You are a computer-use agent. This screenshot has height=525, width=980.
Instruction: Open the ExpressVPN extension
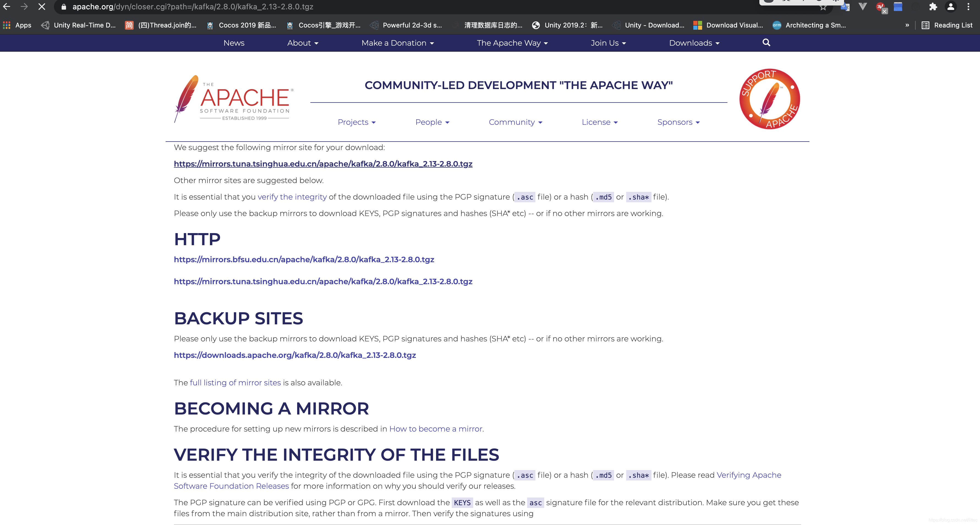(x=881, y=7)
